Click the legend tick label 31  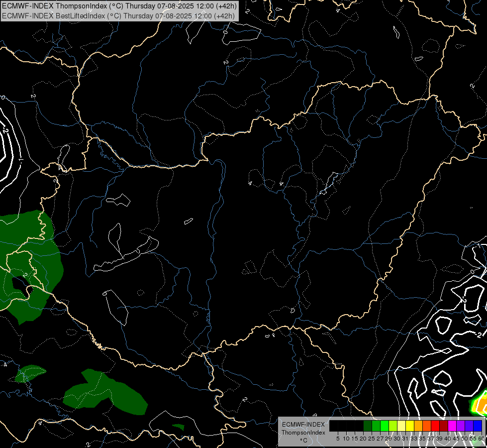click(x=405, y=439)
